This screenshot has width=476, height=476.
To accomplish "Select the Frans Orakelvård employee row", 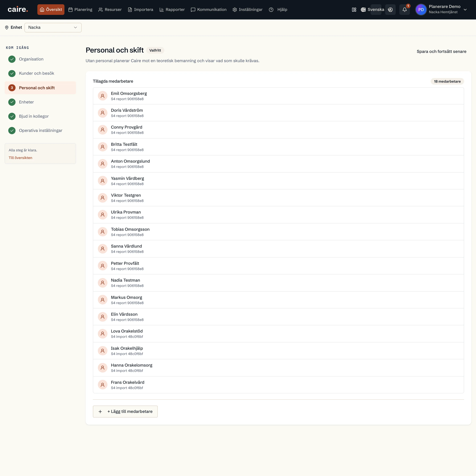I will (x=278, y=385).
